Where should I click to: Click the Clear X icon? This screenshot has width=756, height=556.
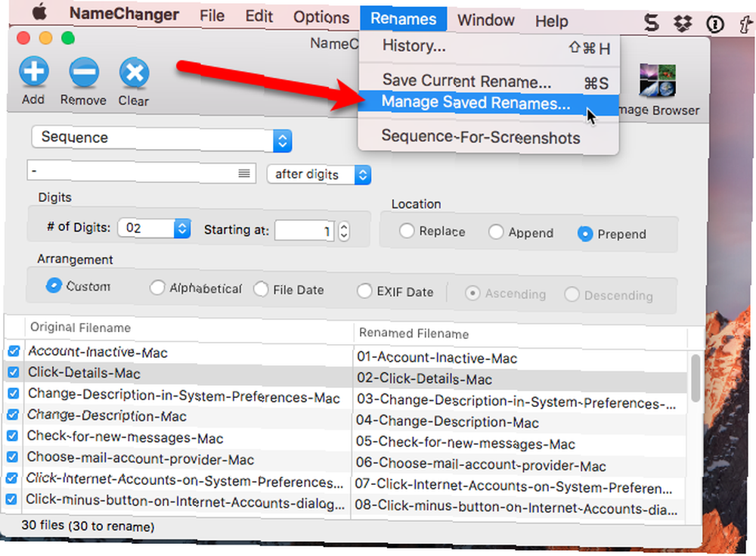[x=134, y=73]
